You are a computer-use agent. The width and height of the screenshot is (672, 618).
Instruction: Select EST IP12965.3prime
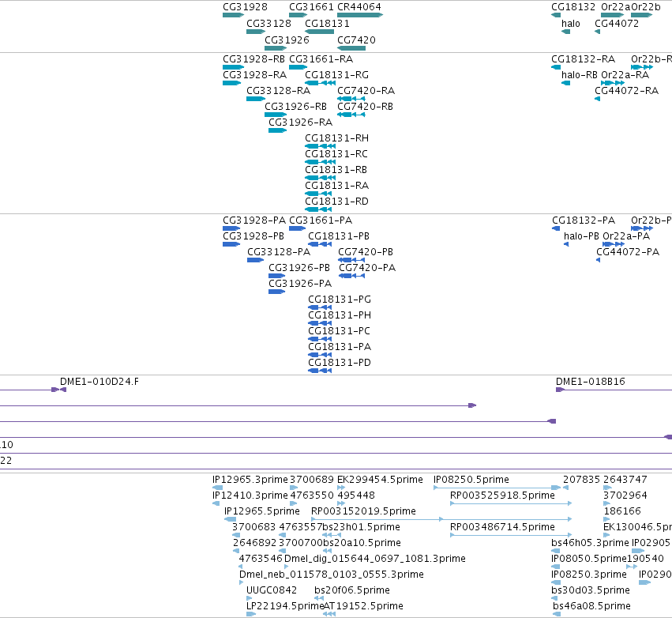pos(218,488)
